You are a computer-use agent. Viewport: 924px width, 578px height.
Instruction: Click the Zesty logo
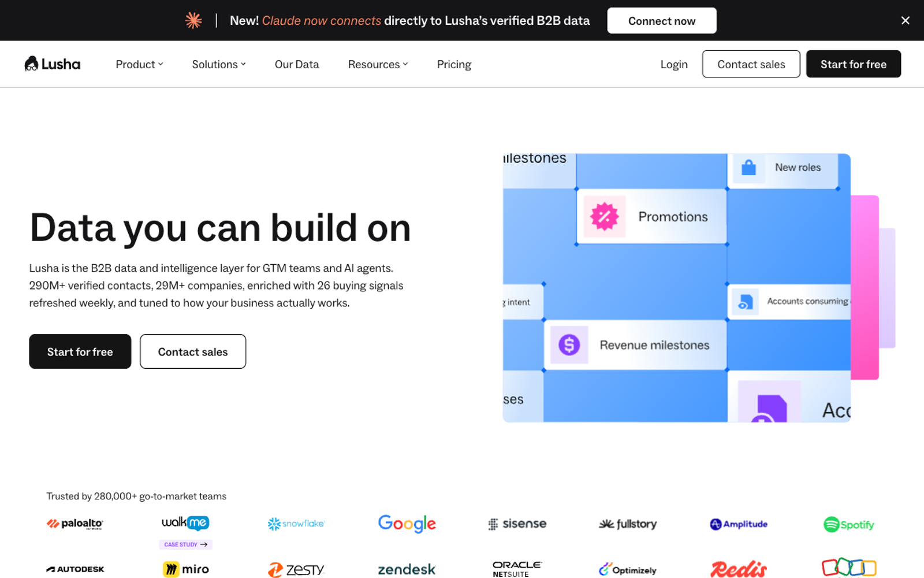[296, 570]
